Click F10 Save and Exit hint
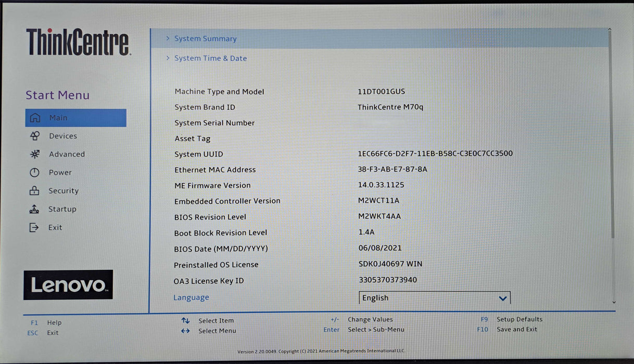Screen dimensions: 634x364 507,329
